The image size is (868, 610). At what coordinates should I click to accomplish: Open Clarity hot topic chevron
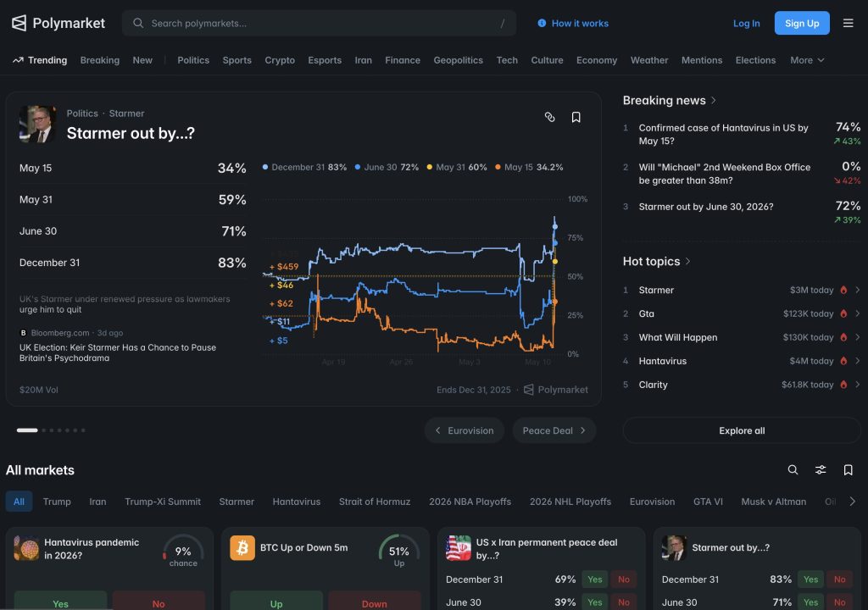[x=858, y=385]
